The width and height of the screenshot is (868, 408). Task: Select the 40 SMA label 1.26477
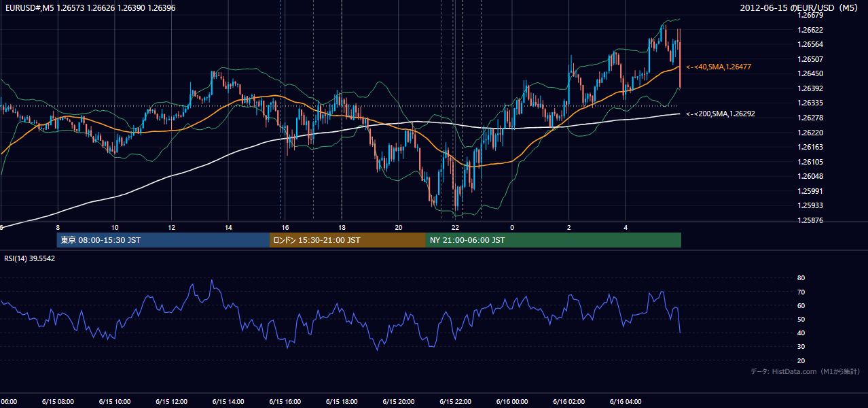coord(718,67)
